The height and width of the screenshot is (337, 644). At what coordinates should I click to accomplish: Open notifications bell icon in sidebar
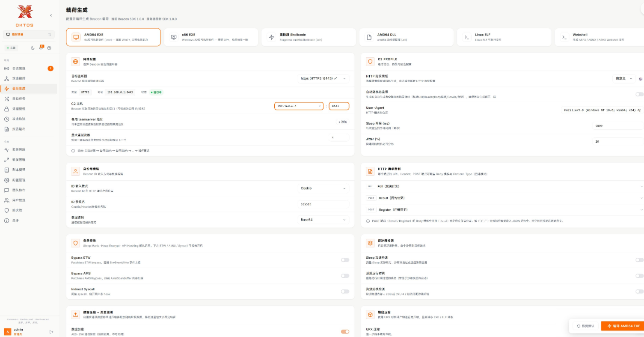(x=41, y=48)
